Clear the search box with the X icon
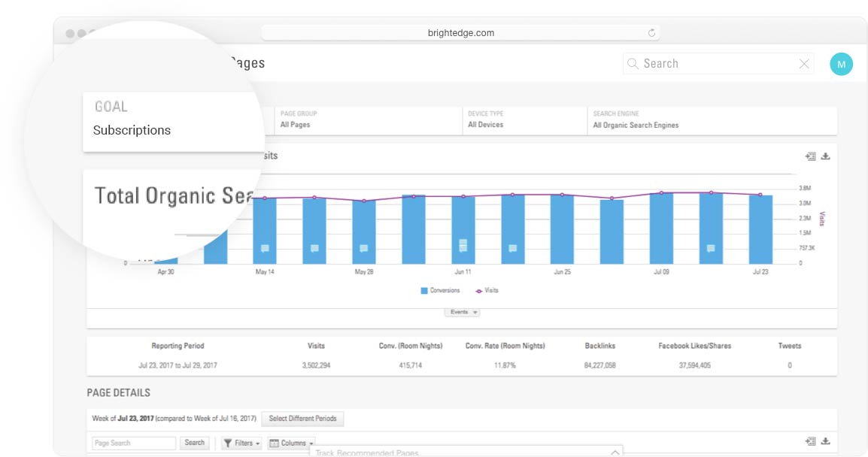Screen dimensions: 868x457 tap(804, 64)
